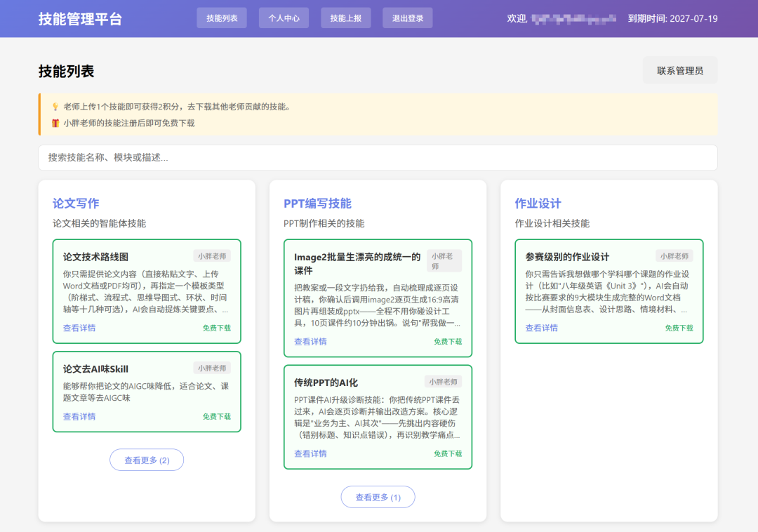The height and width of the screenshot is (532, 758).
Task: Click the 论文去AI味Skill card title
Action: (x=95, y=368)
